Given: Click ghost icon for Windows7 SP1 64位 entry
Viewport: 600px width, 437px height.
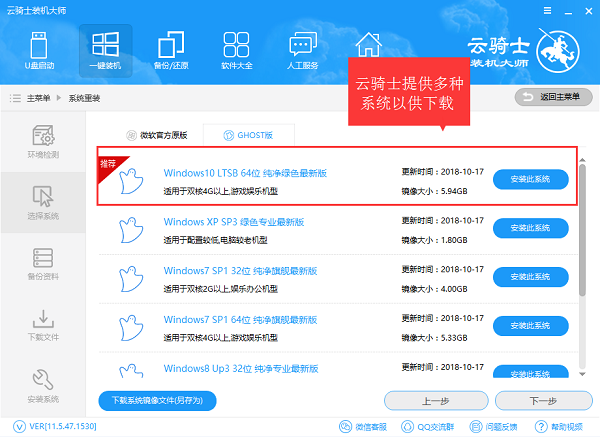Looking at the screenshot, I should 131,328.
